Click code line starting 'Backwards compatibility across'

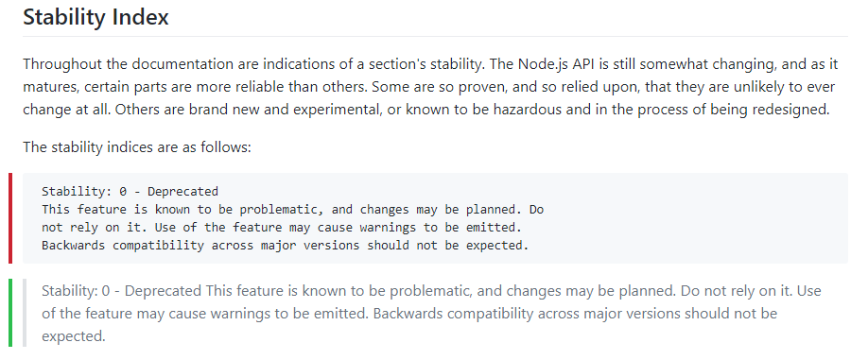click(286, 245)
